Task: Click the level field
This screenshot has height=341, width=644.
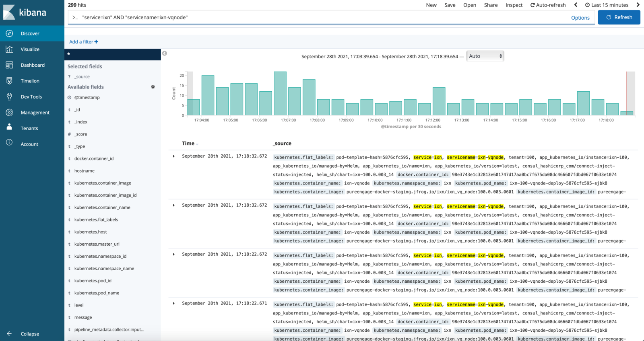Action: click(x=79, y=305)
